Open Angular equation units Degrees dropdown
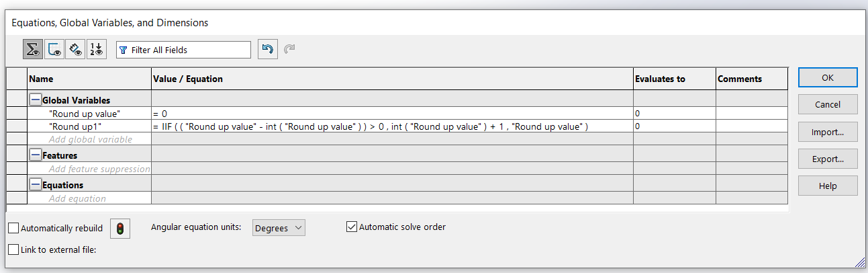This screenshot has height=273, width=868. (279, 228)
